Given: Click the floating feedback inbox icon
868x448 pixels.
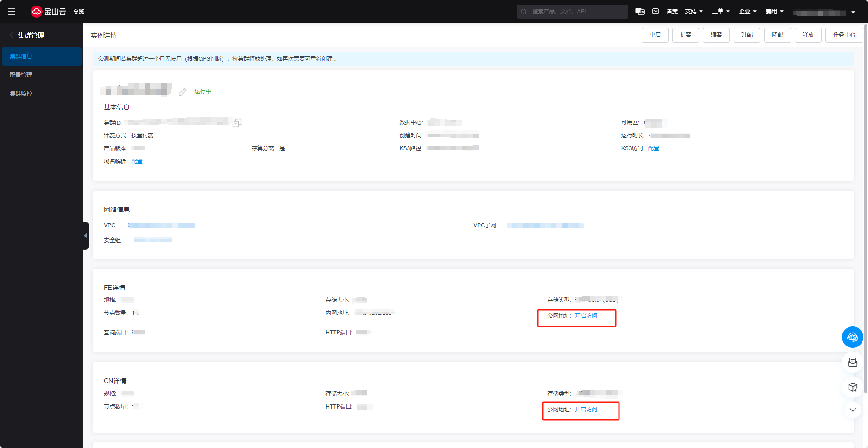Looking at the screenshot, I should pyautogui.click(x=852, y=362).
